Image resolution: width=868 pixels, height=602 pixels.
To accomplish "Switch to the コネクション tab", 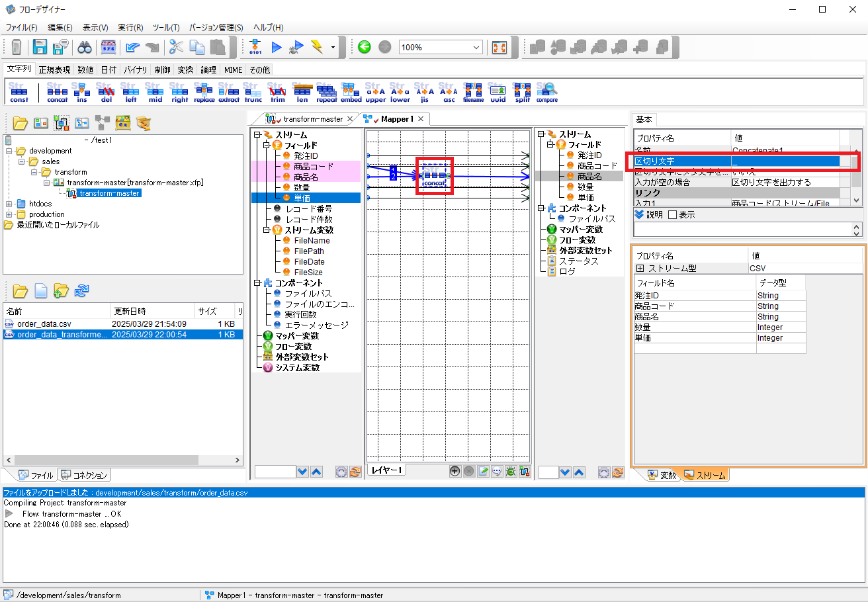I will pyautogui.click(x=84, y=475).
